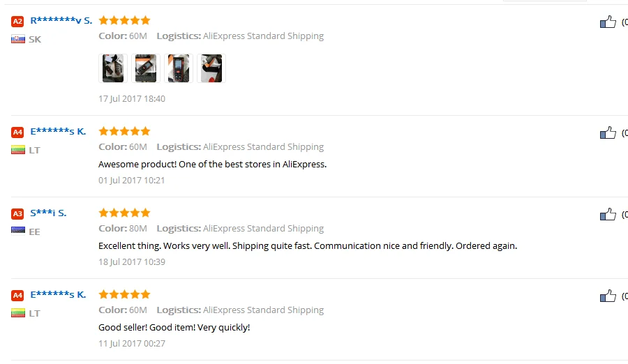The image size is (628, 364).
Task: Click Lithuania flag beside 'Good seller' review
Action: (18, 312)
